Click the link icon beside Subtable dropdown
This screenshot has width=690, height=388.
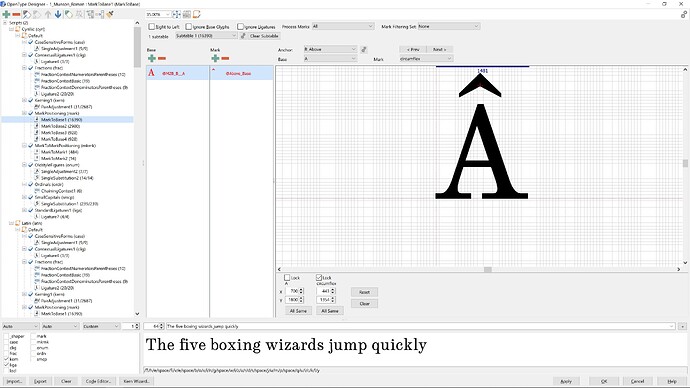click(x=243, y=36)
